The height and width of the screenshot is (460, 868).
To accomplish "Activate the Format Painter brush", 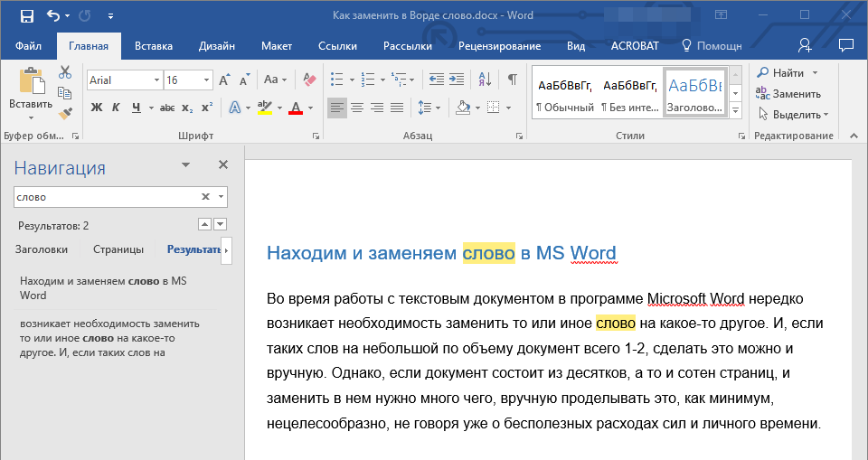I will click(x=65, y=114).
